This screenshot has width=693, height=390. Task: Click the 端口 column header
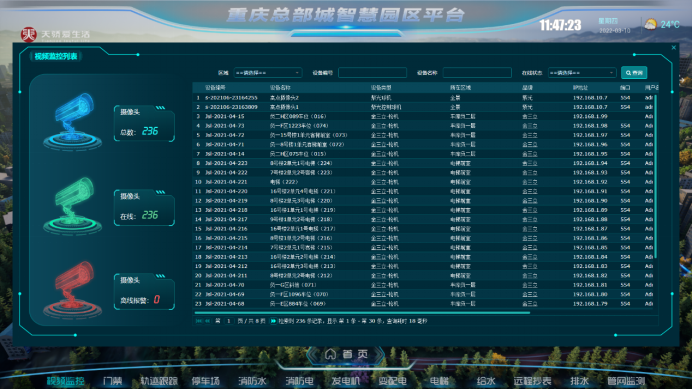pyautogui.click(x=625, y=88)
